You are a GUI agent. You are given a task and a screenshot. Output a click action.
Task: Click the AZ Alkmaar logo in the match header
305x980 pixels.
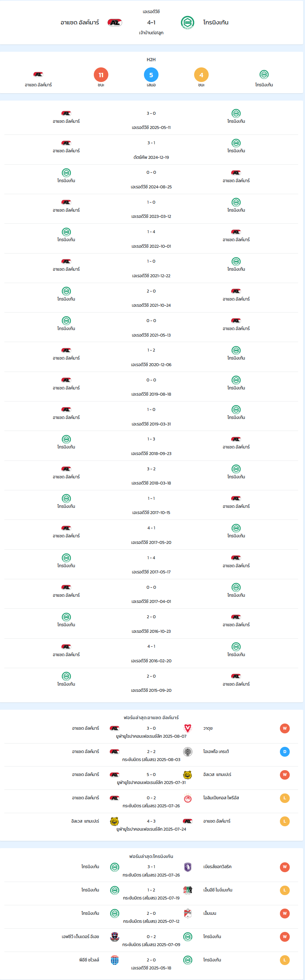click(115, 23)
